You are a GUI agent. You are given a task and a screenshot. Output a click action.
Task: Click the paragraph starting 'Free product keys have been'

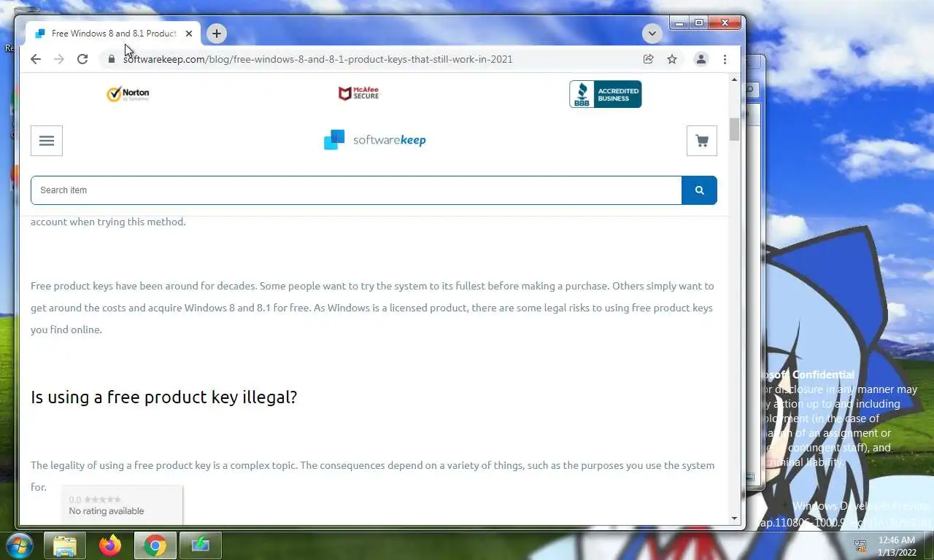[x=372, y=308]
